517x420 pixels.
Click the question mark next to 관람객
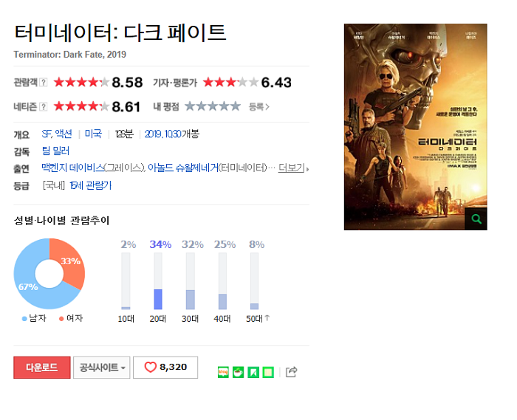pos(43,83)
